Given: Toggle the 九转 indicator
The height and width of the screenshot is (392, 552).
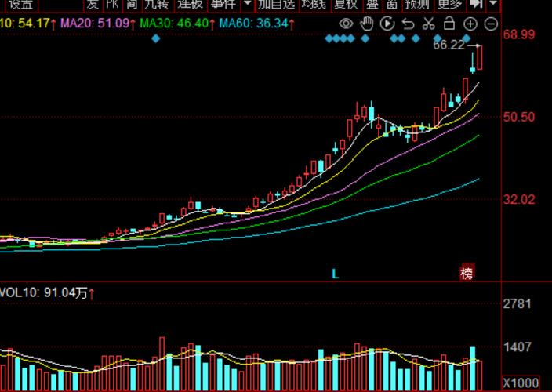Looking at the screenshot, I should click(158, 5).
